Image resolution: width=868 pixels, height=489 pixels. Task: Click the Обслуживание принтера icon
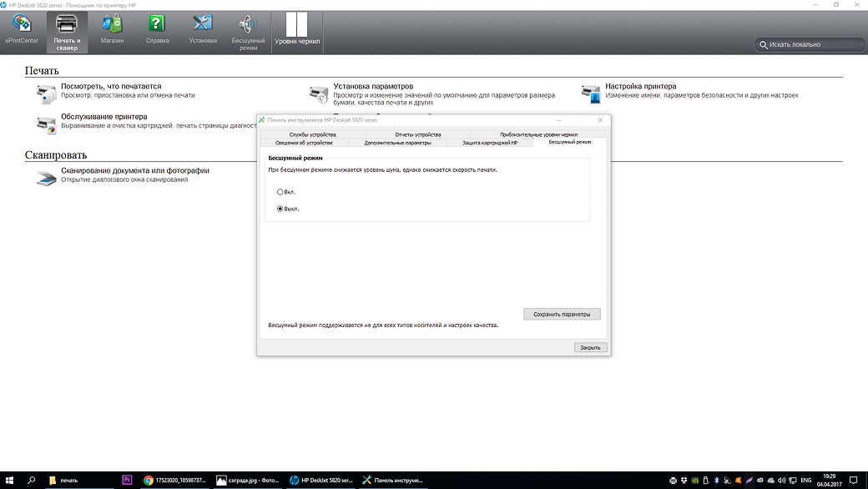pos(46,124)
